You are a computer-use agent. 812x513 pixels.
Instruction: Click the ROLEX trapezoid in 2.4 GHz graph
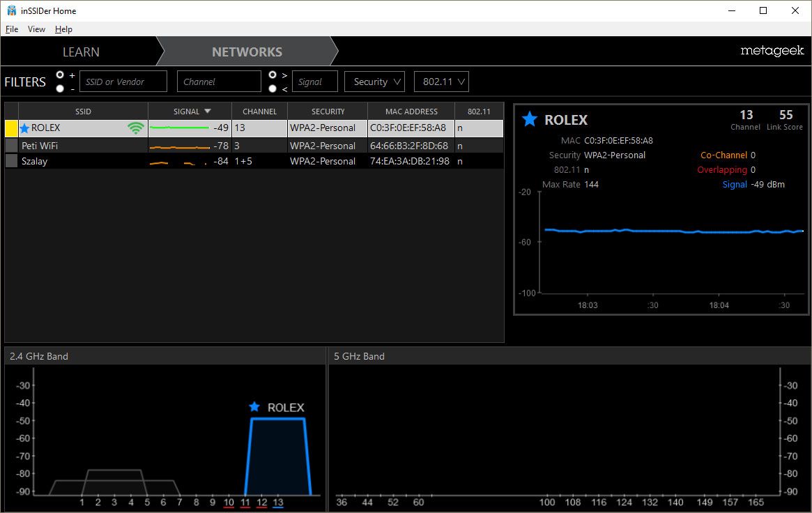point(277,456)
